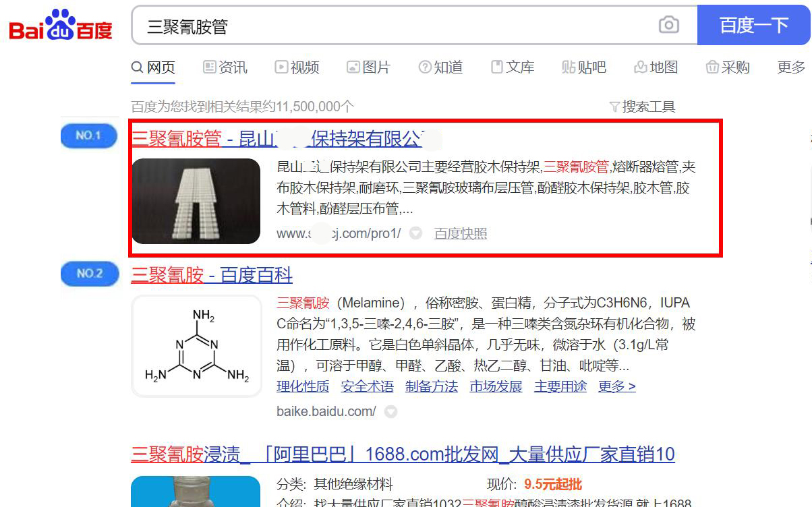Viewport: 812px width, 507px height.
Task: Open the 图片 tab
Action: [368, 67]
